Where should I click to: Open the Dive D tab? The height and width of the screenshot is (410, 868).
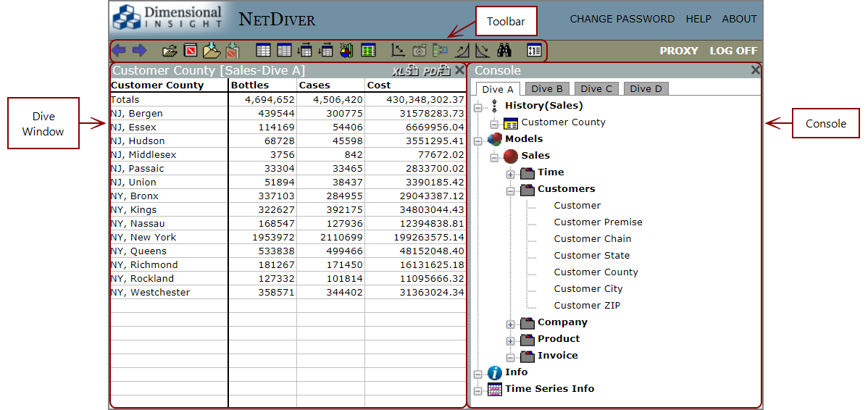(646, 89)
